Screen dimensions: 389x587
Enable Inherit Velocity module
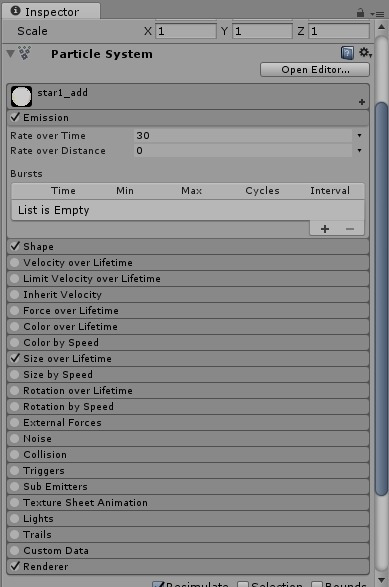[15, 295]
